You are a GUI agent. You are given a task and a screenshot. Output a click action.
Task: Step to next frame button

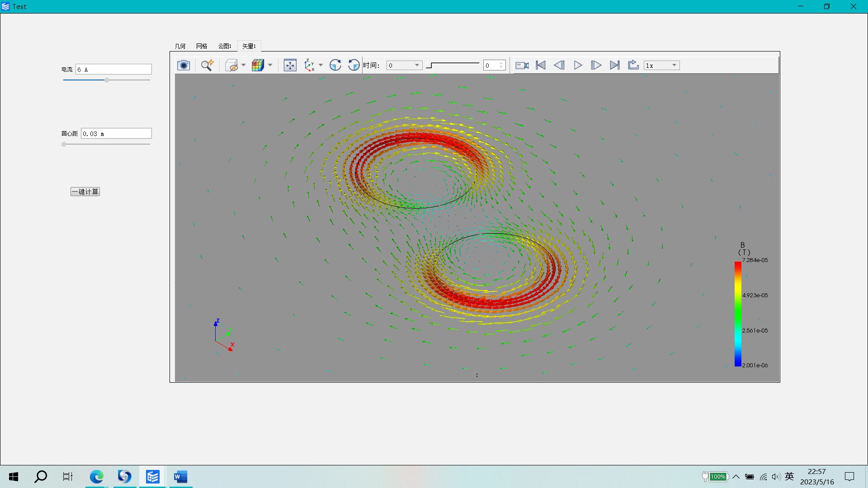596,66
